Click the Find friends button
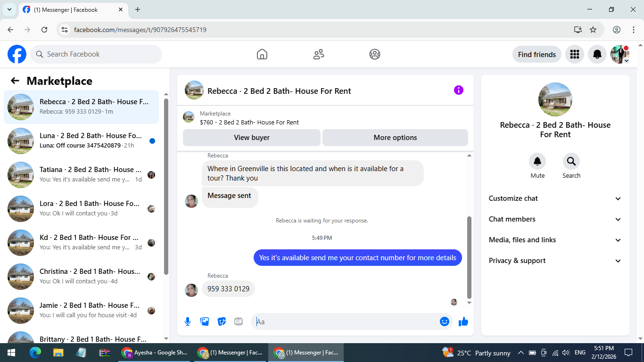 [x=537, y=54]
